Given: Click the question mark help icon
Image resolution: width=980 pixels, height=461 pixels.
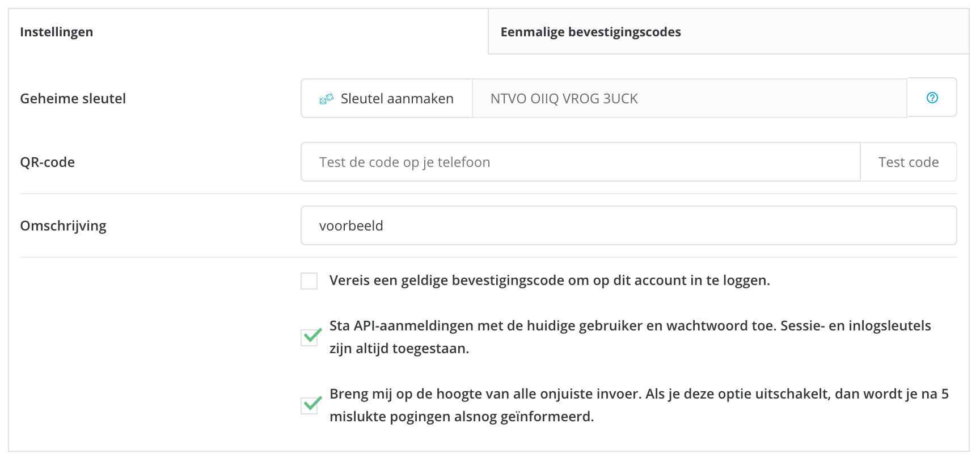Looking at the screenshot, I should coord(932,98).
